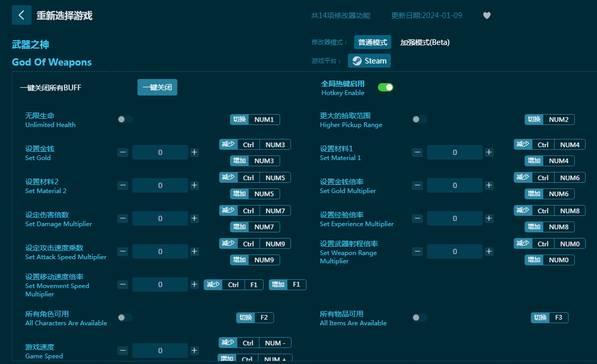Decrease Set Gold value with minus
This screenshot has height=364, width=597.
tap(123, 152)
